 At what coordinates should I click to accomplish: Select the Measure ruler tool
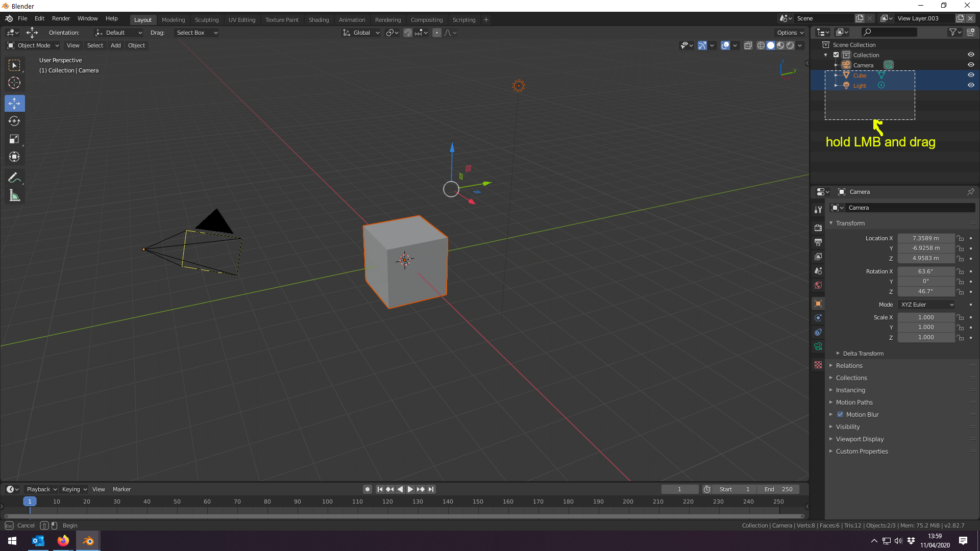tap(14, 196)
